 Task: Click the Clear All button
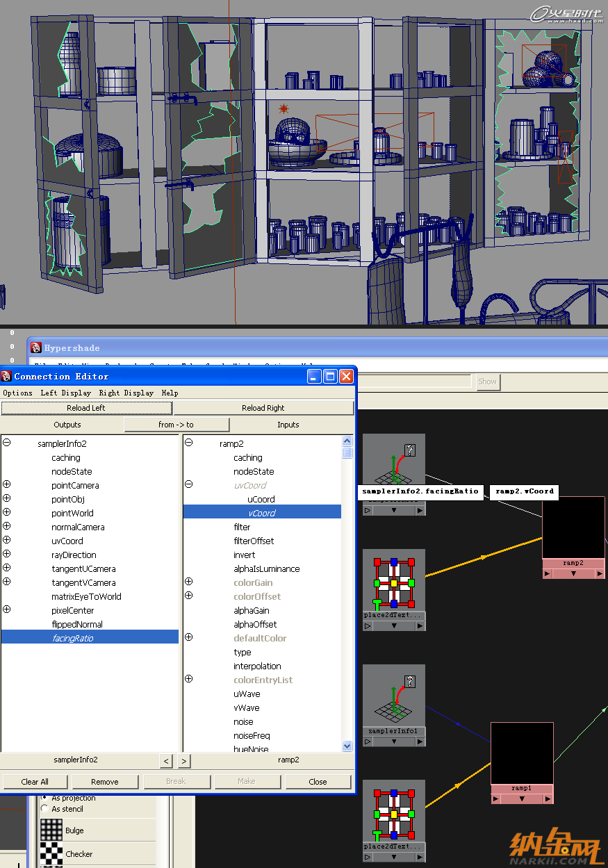click(x=35, y=782)
